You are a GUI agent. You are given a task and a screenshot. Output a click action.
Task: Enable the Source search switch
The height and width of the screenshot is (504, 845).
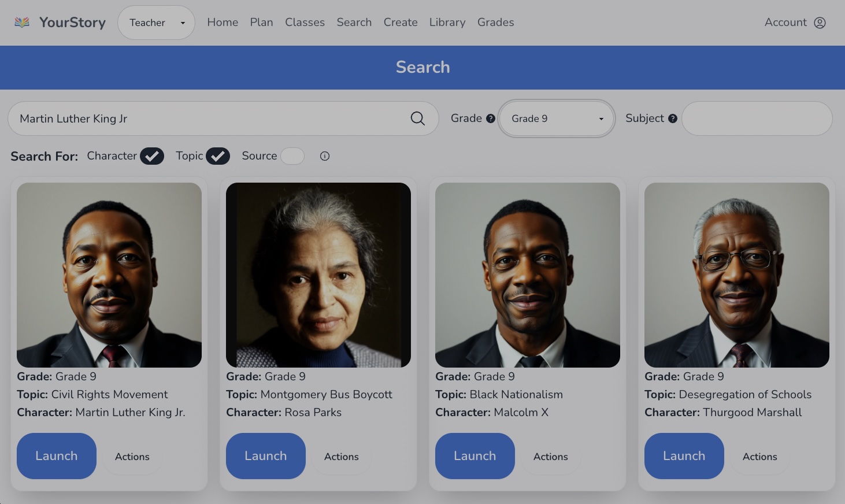pyautogui.click(x=292, y=156)
